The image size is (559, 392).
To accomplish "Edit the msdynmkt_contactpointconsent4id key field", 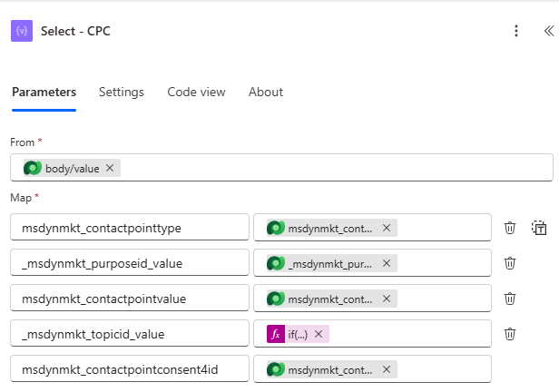I will [x=130, y=369].
